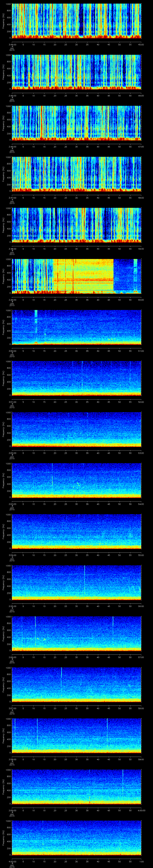
Task: Select the spectrogram panel starting at 3:52:00
Action: [77, 429]
